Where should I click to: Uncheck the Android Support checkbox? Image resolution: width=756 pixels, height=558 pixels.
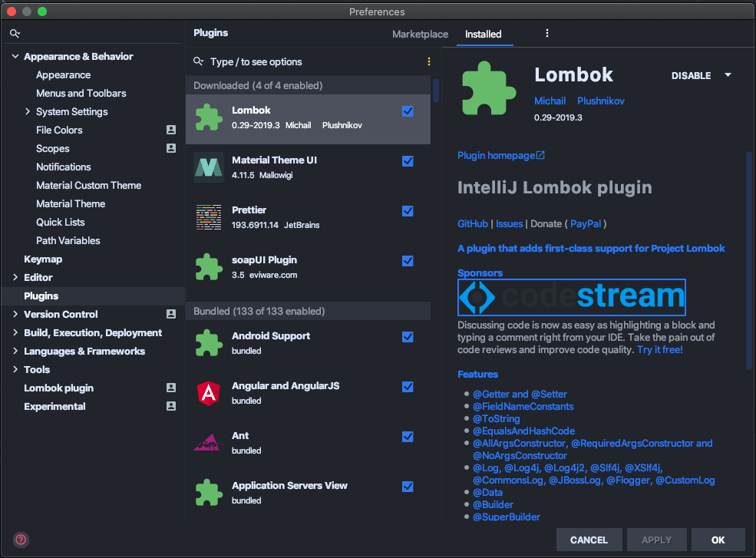[x=408, y=337]
